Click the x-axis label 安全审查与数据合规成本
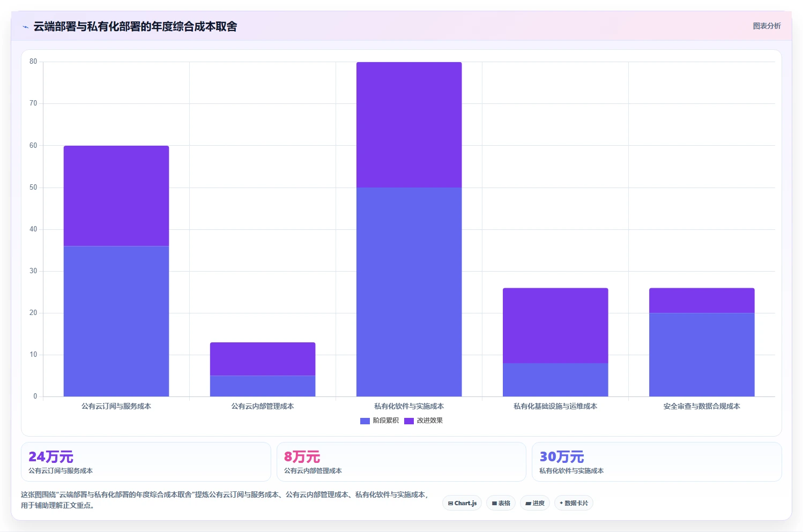Viewport: 803px width, 532px height. click(x=702, y=406)
